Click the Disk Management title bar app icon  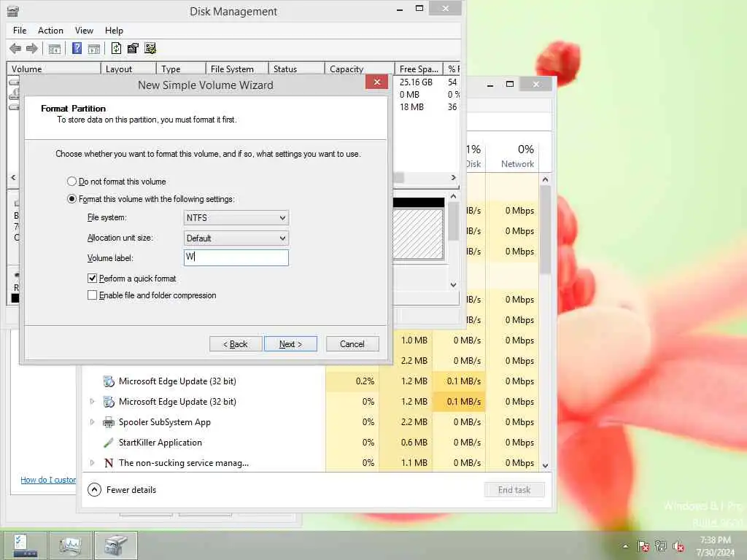tap(13, 11)
